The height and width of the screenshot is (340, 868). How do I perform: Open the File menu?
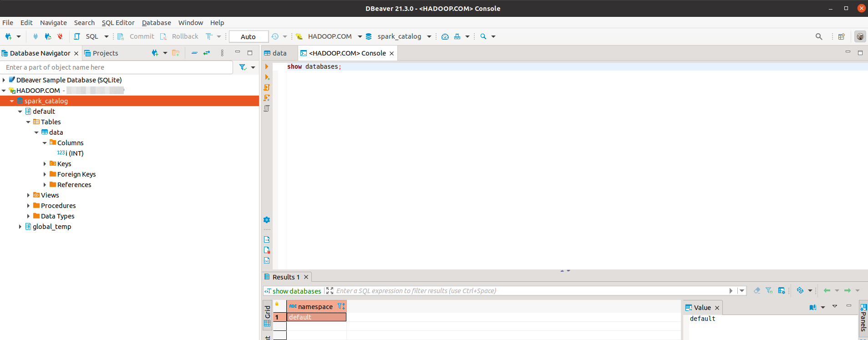click(x=8, y=23)
